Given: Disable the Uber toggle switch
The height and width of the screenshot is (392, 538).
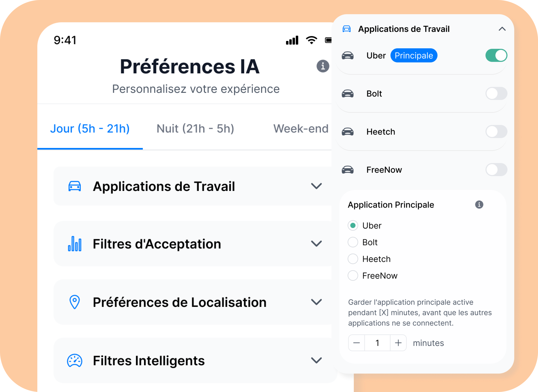Looking at the screenshot, I should pyautogui.click(x=496, y=56).
